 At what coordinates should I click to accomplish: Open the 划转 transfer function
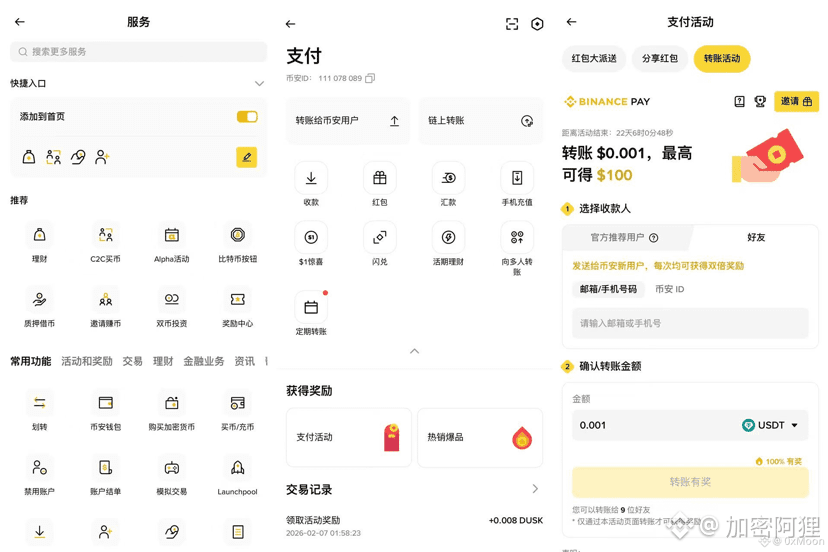(x=40, y=410)
